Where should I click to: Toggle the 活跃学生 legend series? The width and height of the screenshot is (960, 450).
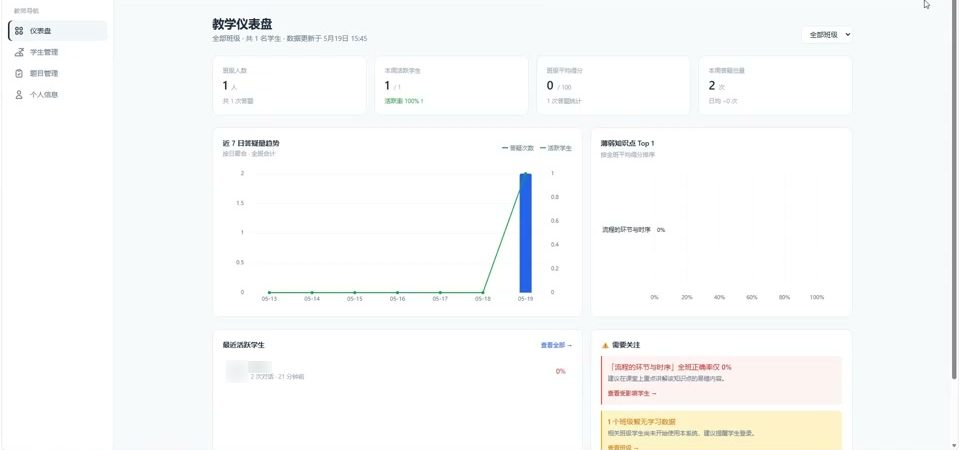coord(555,148)
